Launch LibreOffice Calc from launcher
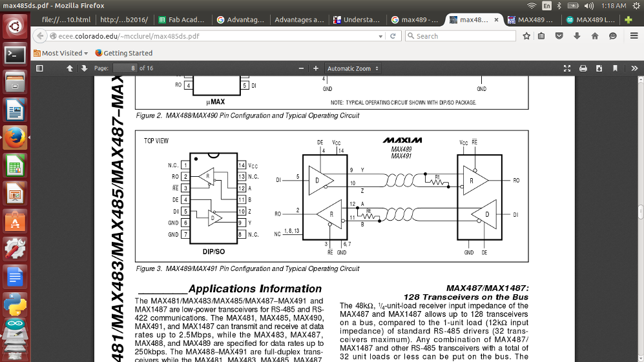This screenshot has width=644, height=362. [x=16, y=166]
